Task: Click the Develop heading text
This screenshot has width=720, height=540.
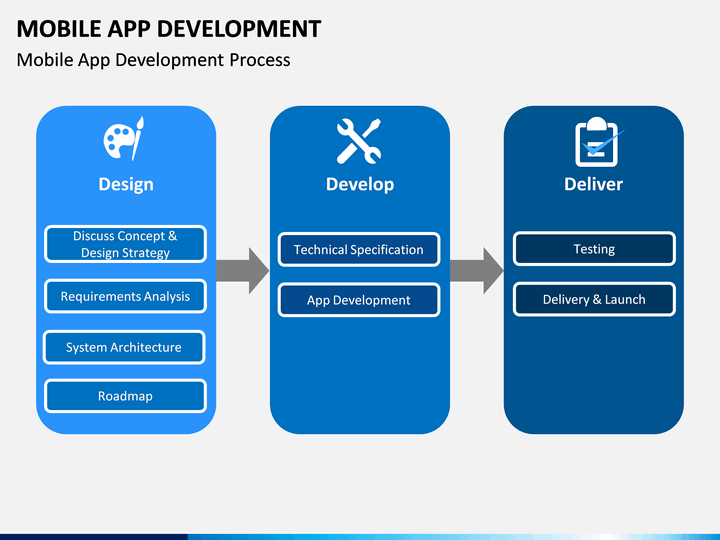Action: 360,184
